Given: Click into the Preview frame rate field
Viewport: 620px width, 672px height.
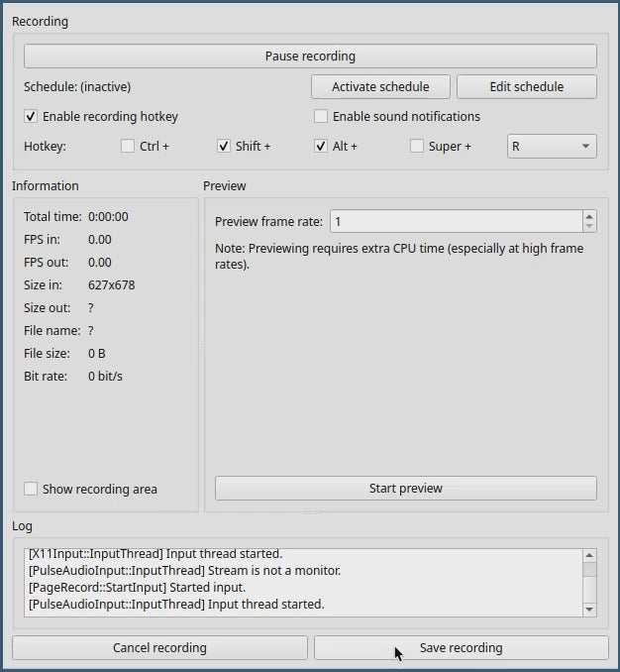Looking at the screenshot, I should click(455, 221).
